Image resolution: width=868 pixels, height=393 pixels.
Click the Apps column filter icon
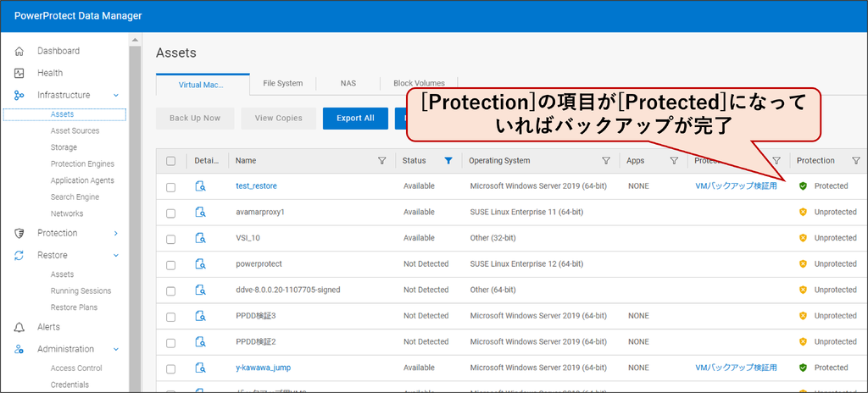674,161
